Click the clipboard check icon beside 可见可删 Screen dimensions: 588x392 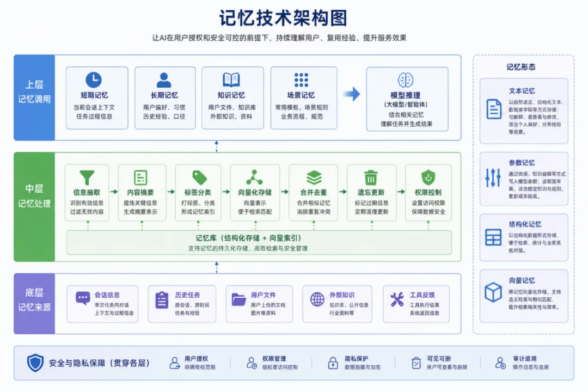416,363
